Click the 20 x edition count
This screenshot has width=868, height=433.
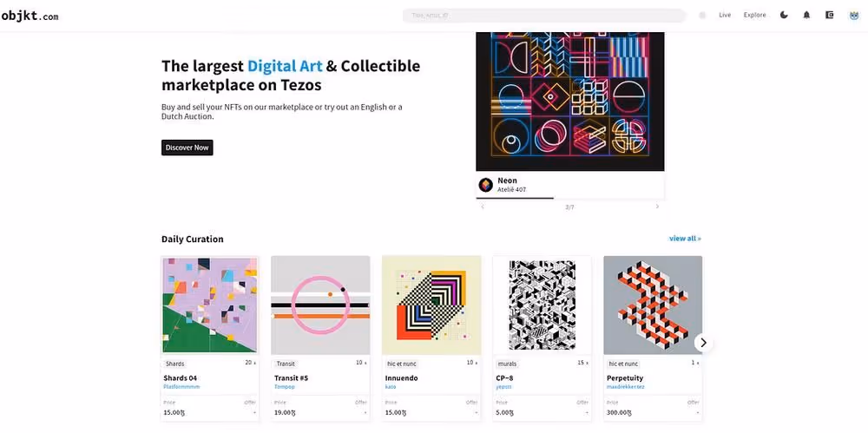click(x=250, y=364)
